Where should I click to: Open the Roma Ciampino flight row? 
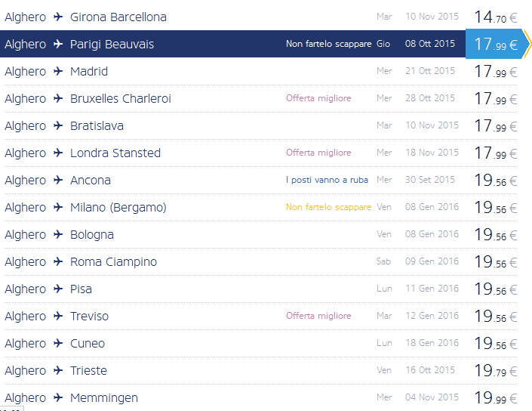[113, 261]
